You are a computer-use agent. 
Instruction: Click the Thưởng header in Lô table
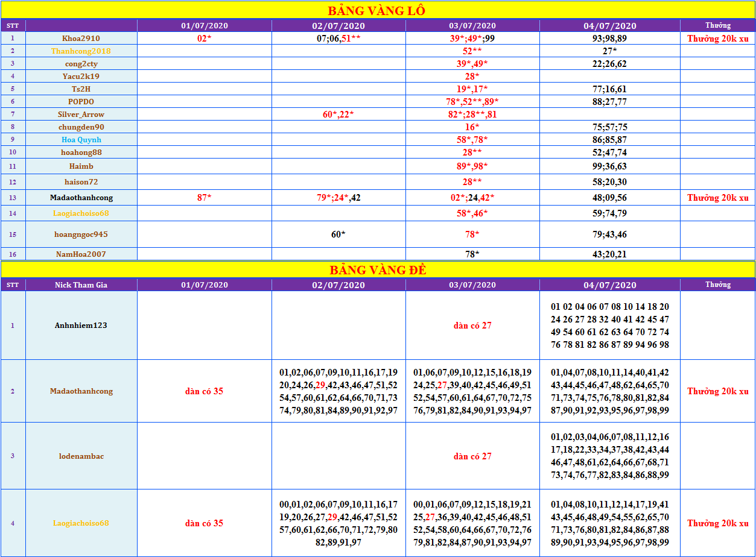tap(718, 26)
